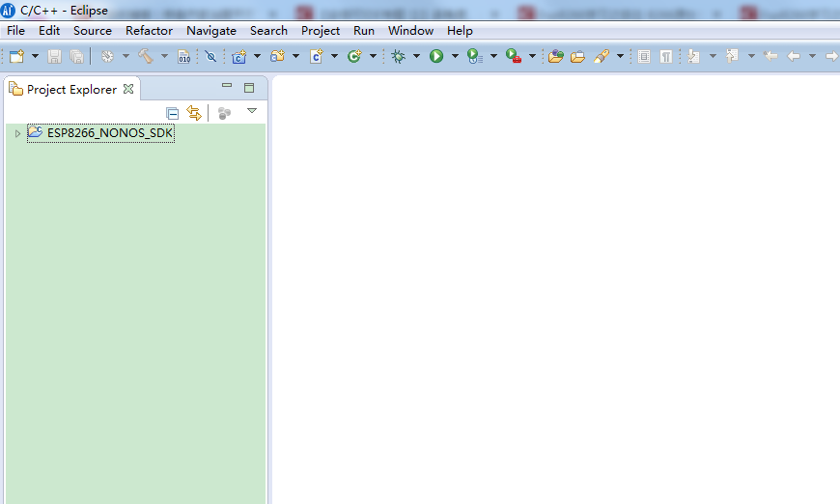The width and height of the screenshot is (840, 504).
Task: Expand the ESP8266_NONOS_SDK project tree
Action: (x=17, y=133)
